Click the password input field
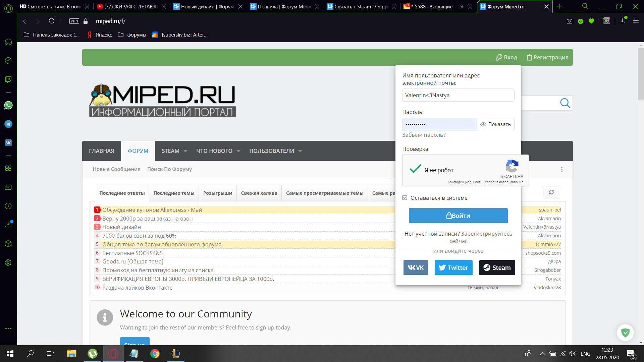This screenshot has height=362, width=644. click(439, 124)
